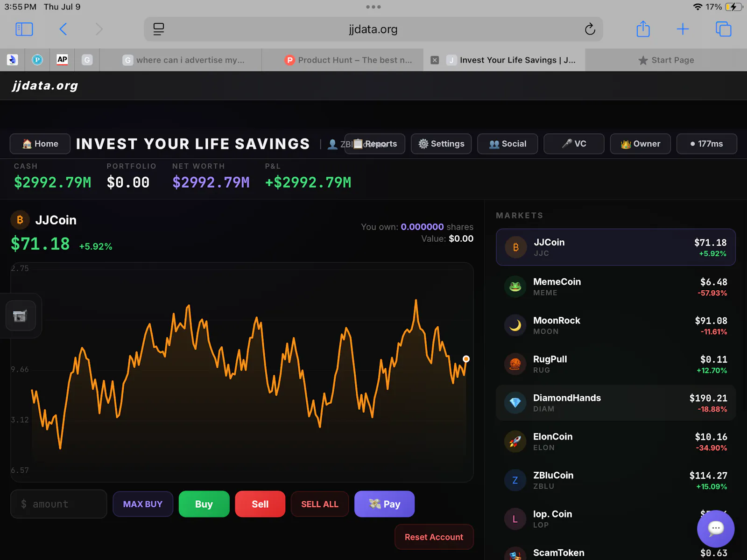Click the lop. Coin L icon

(x=515, y=519)
